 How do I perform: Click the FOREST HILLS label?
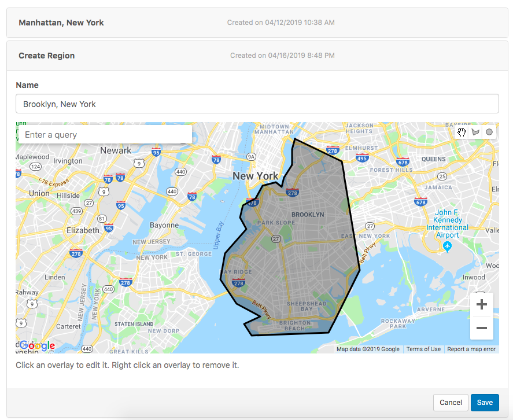392,170
